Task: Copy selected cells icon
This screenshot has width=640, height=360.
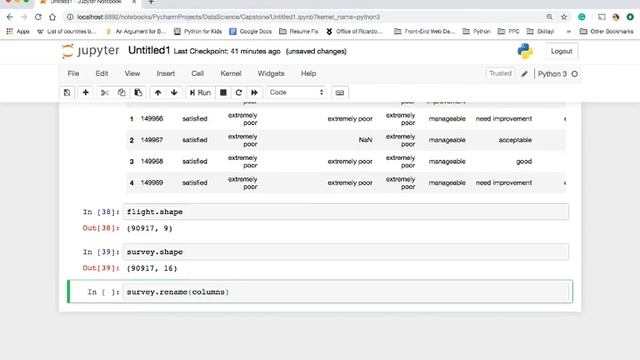Action: (121, 93)
